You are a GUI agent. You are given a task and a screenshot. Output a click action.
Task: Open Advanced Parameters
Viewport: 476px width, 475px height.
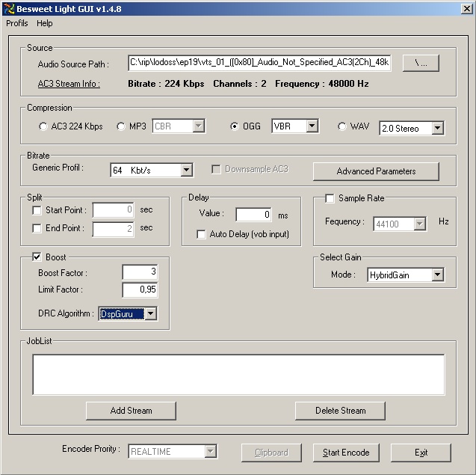click(x=376, y=171)
